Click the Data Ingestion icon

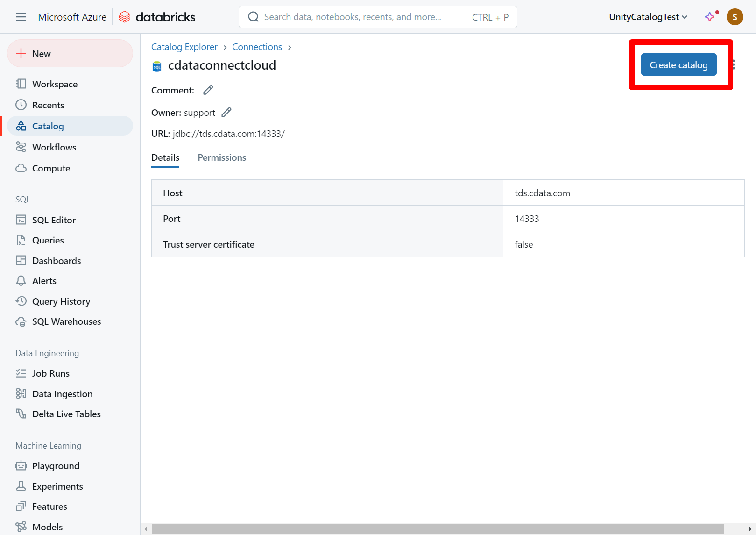[21, 393]
